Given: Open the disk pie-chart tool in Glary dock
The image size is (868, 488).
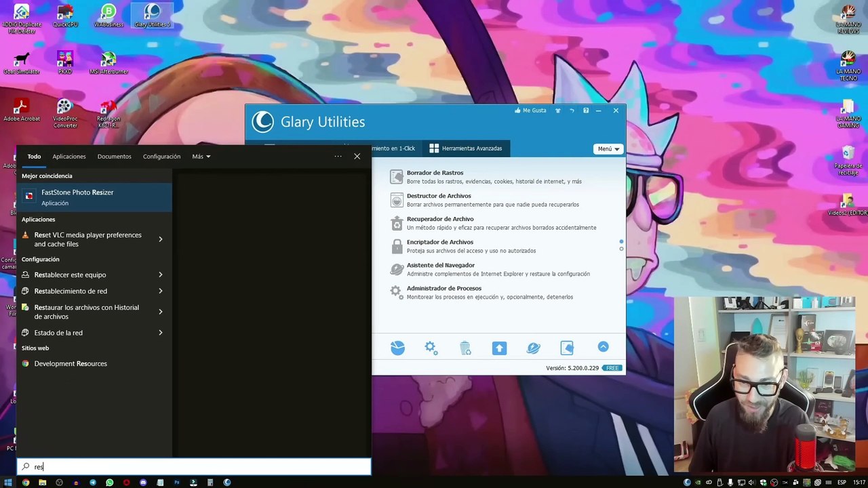Looking at the screenshot, I should coord(397,348).
